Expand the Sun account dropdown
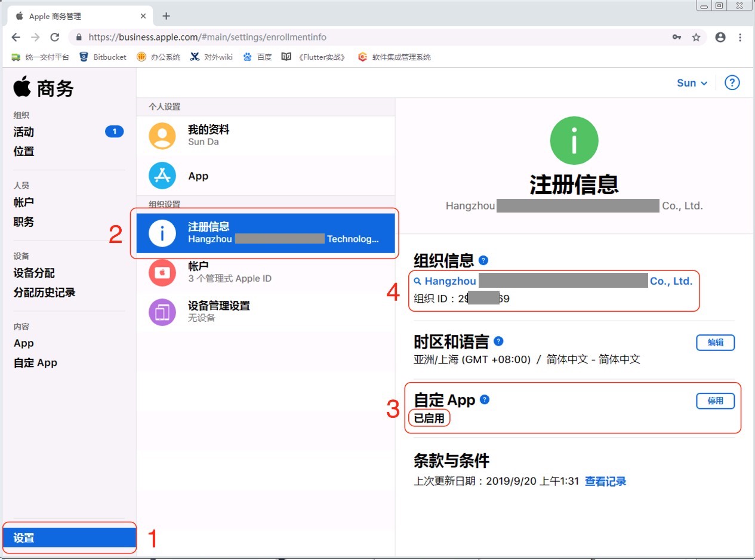The height and width of the screenshot is (560, 755). pyautogui.click(x=692, y=83)
